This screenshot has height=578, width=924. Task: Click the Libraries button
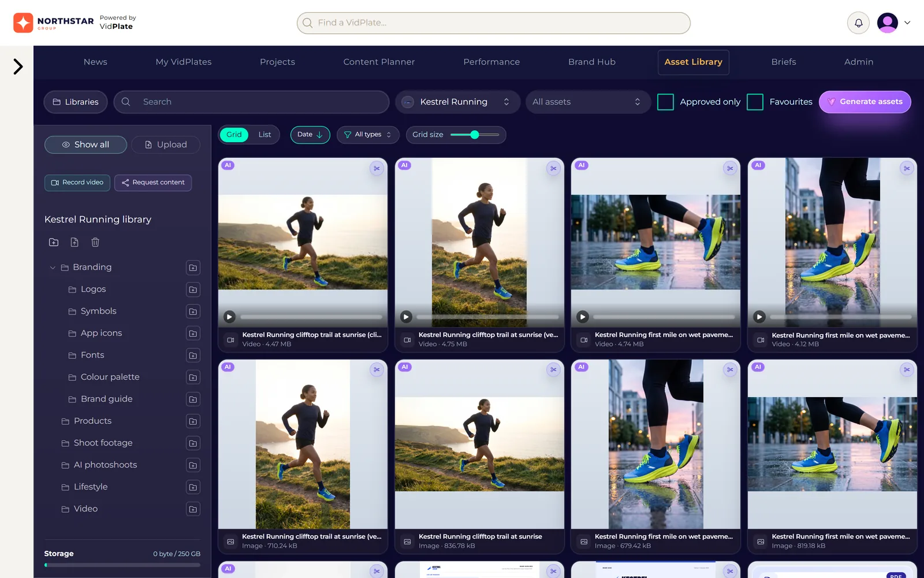pos(76,102)
